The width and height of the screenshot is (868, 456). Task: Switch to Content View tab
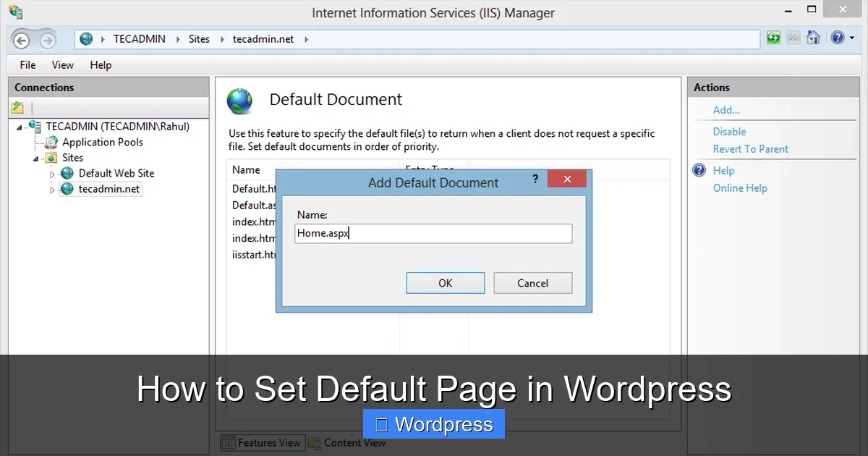pyautogui.click(x=346, y=442)
